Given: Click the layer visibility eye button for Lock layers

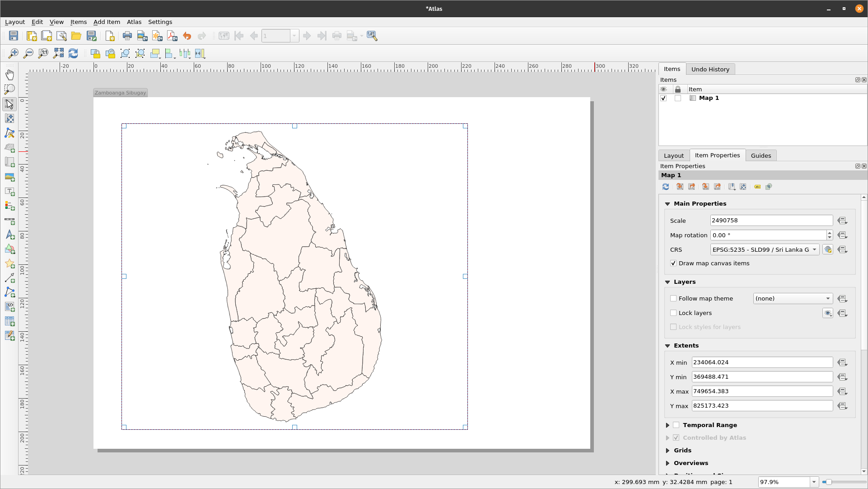Looking at the screenshot, I should coord(828,313).
